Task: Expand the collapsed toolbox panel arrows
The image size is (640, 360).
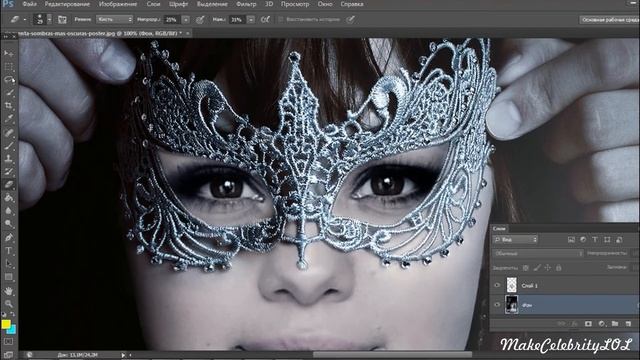Action: pos(6,36)
